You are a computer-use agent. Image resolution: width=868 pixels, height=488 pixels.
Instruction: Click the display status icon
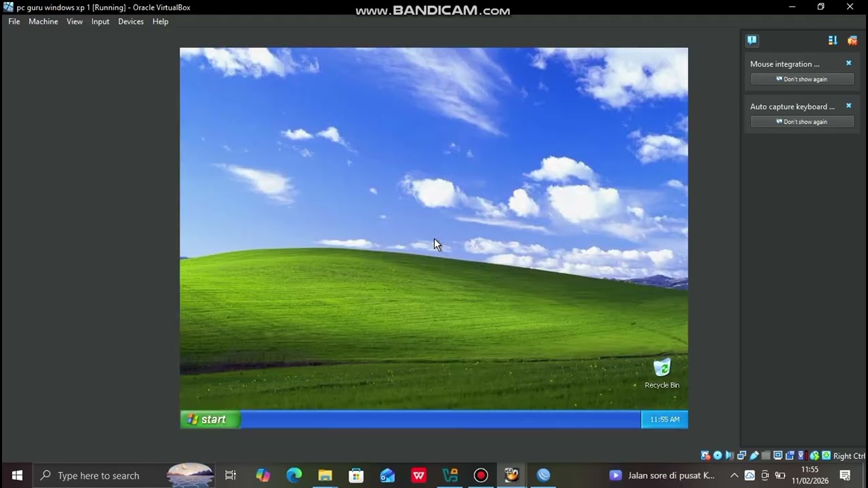(x=778, y=455)
